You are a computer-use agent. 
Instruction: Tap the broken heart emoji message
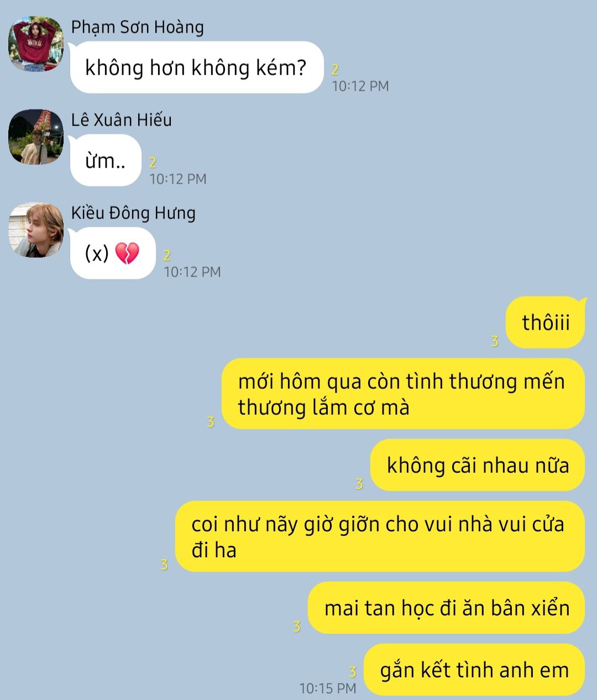tap(113, 253)
